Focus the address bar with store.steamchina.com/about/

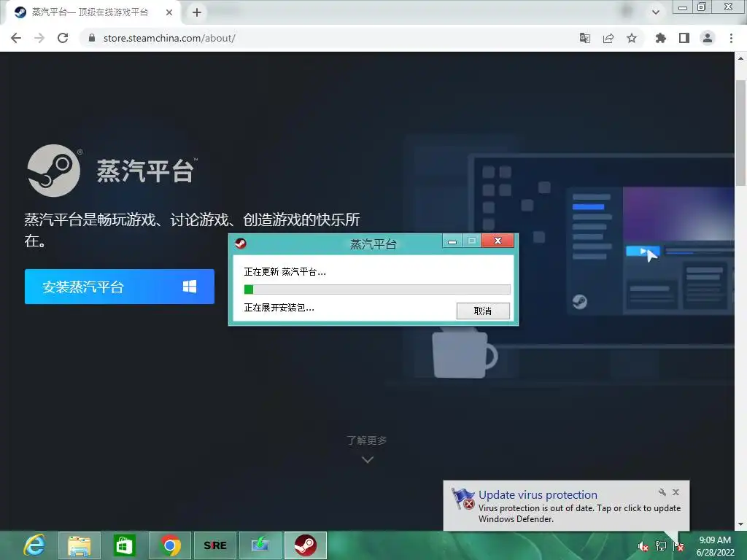329,38
